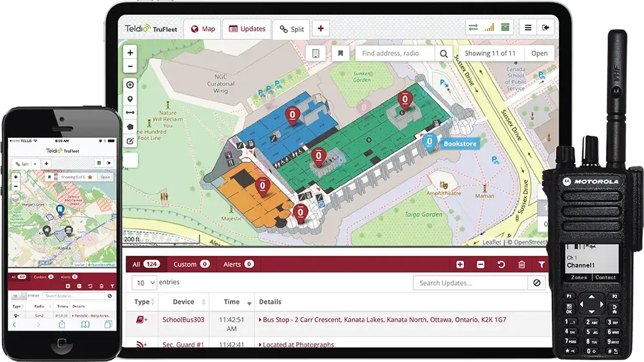644x362 pixels.
Task: Open the Split dropdown caret on the phone
Action: 35,164
